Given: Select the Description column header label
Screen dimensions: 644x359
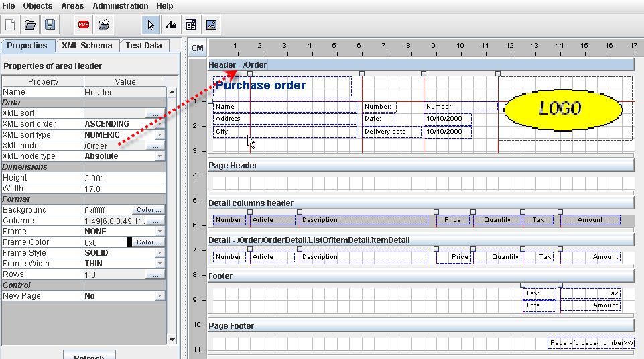Looking at the screenshot, I should pyautogui.click(x=364, y=220).
